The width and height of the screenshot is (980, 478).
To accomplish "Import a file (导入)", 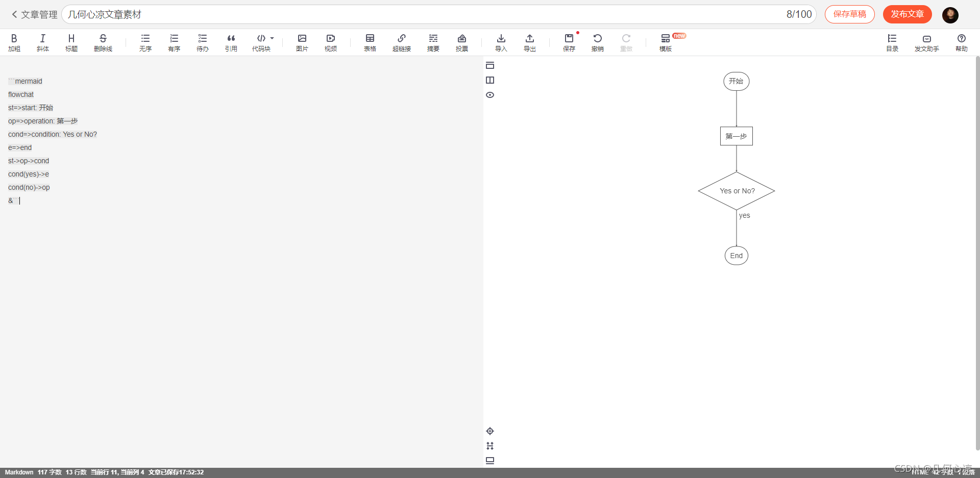I will (x=501, y=42).
